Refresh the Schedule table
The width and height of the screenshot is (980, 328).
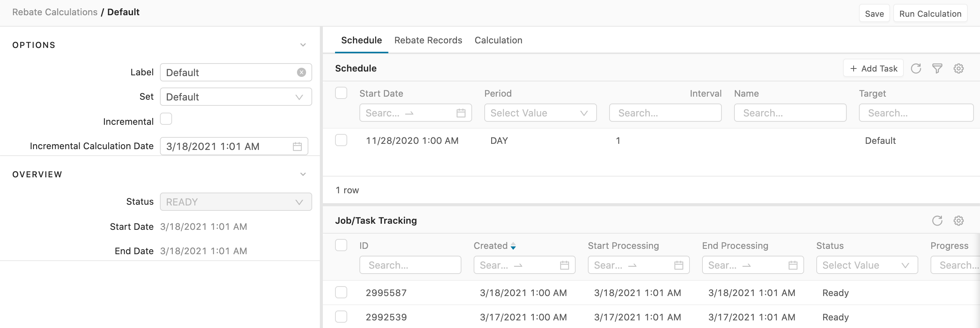[916, 68]
